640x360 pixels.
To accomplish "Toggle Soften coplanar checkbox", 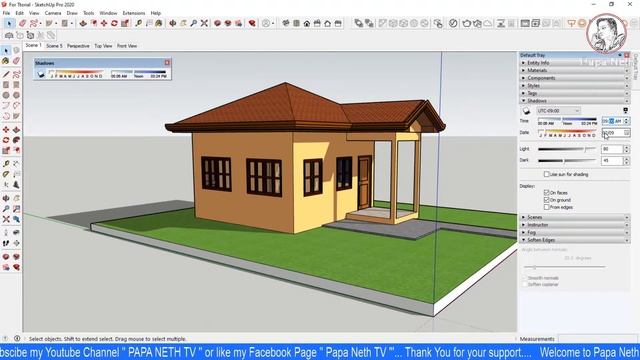I will (x=524, y=284).
